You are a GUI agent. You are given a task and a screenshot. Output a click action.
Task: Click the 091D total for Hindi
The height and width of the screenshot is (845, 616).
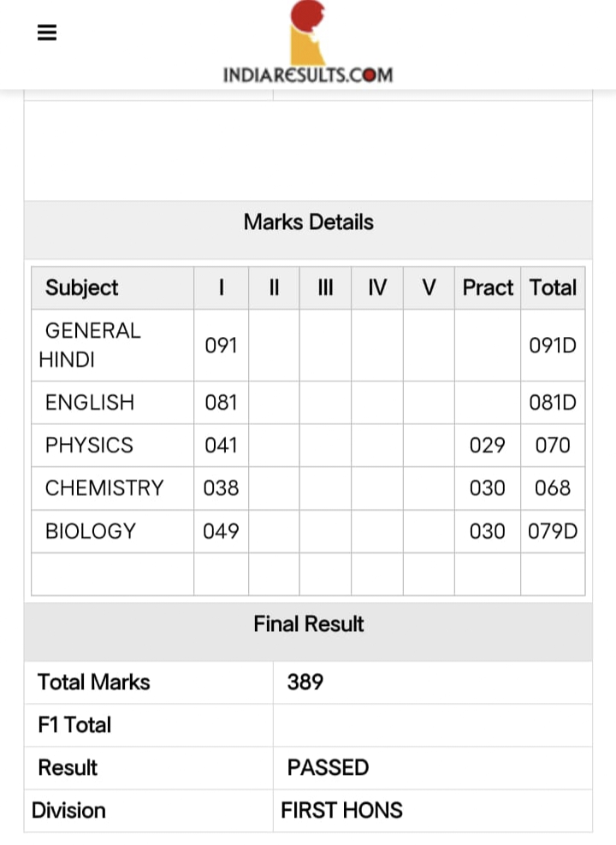click(x=553, y=345)
